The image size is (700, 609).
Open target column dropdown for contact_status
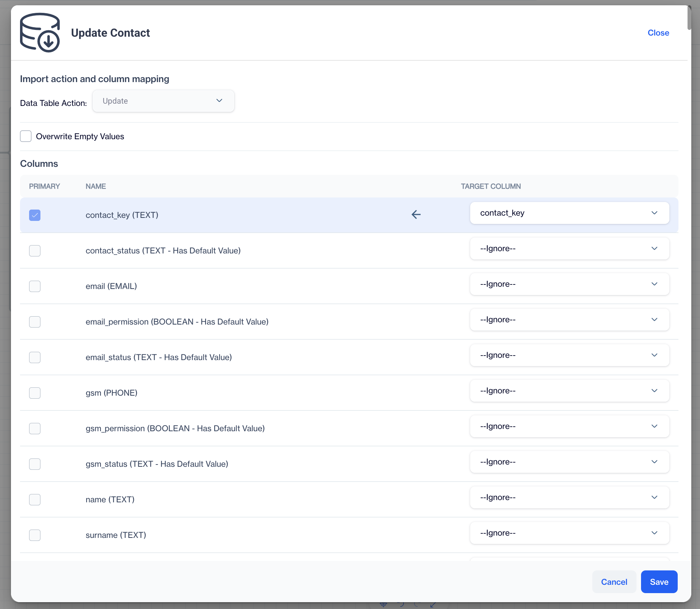[569, 249]
